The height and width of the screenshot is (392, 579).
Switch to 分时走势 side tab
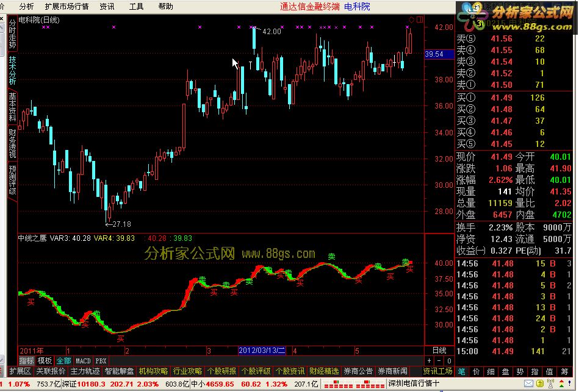coord(13,34)
